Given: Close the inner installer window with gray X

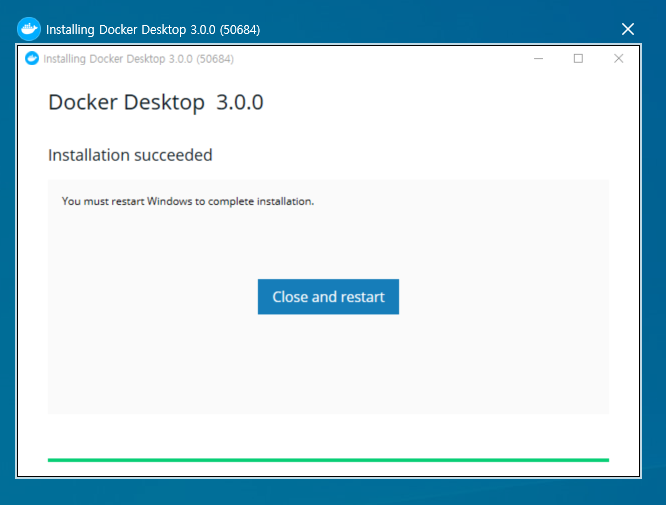Looking at the screenshot, I should coord(618,58).
